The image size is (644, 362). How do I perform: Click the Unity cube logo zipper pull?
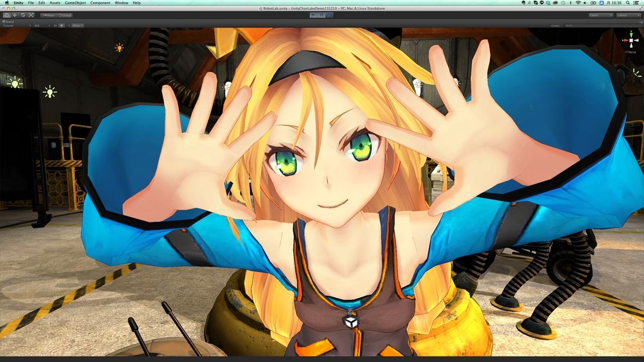point(351,320)
